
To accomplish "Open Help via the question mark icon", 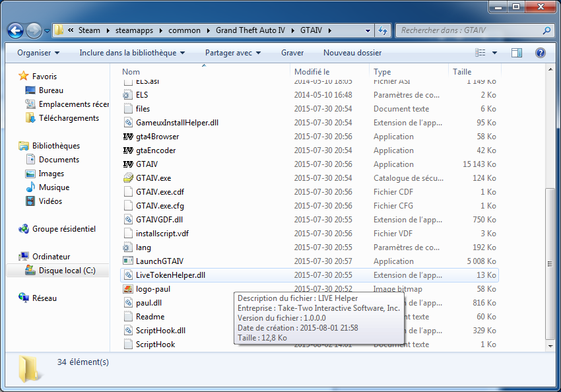I will coord(539,52).
